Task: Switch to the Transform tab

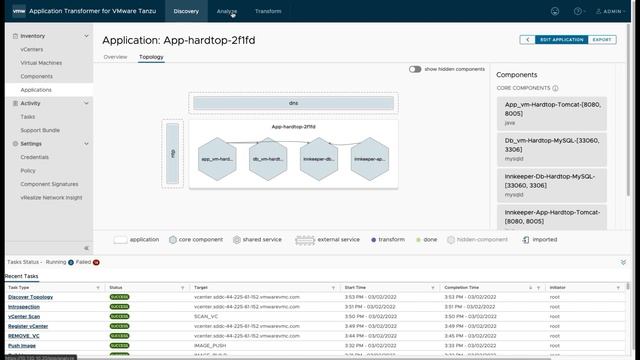Action: (x=268, y=11)
